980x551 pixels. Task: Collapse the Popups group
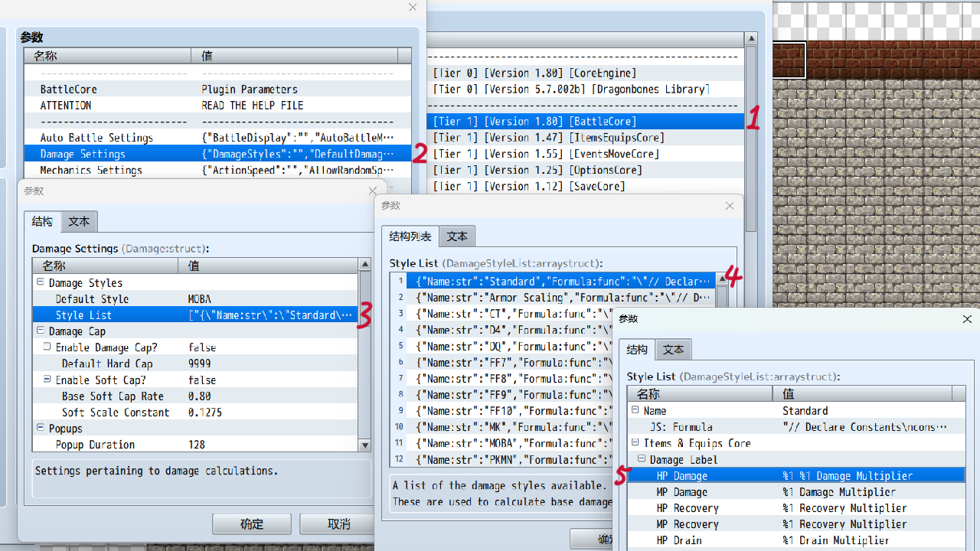tap(40, 428)
